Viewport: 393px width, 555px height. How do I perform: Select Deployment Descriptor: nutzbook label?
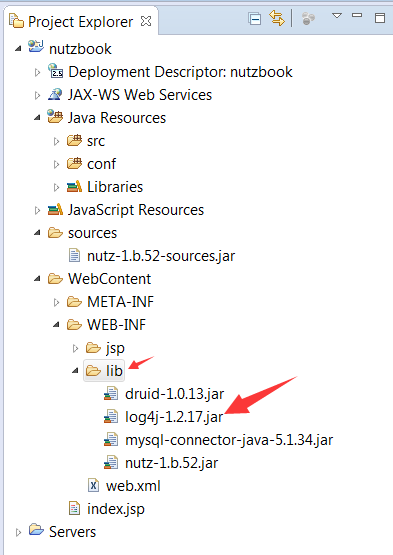click(180, 72)
